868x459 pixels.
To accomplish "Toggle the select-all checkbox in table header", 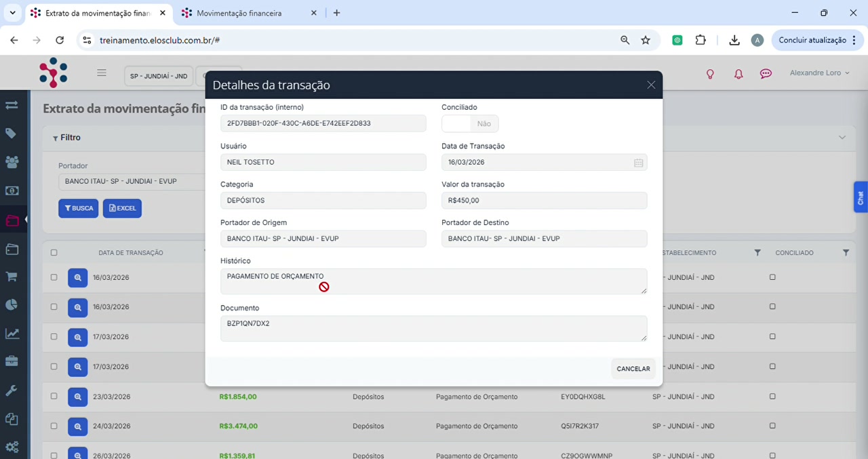I will pyautogui.click(x=54, y=253).
